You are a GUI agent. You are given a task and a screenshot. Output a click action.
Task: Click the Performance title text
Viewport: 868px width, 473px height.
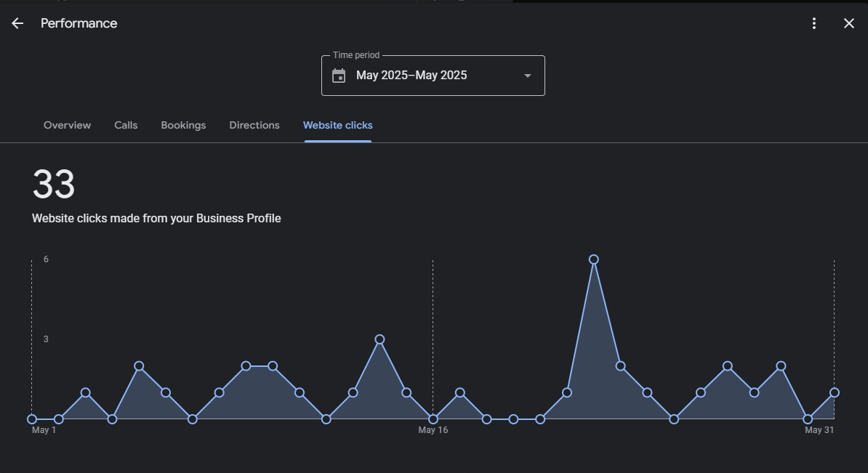click(79, 23)
